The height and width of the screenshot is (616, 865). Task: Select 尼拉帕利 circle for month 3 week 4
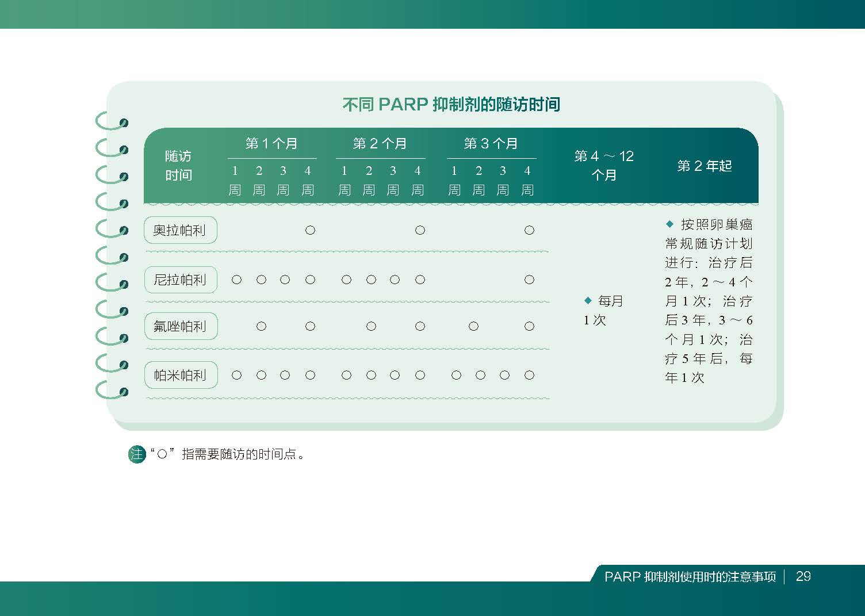tap(529, 280)
